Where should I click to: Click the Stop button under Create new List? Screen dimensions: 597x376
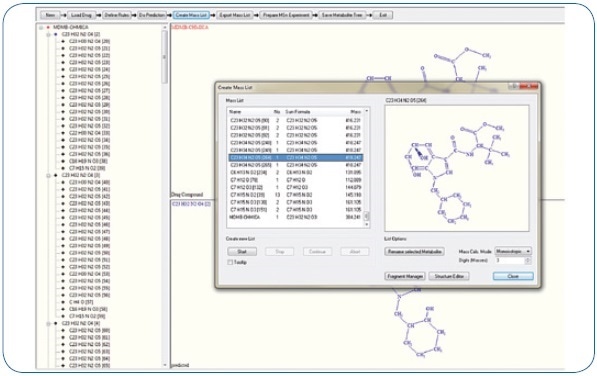[279, 252]
